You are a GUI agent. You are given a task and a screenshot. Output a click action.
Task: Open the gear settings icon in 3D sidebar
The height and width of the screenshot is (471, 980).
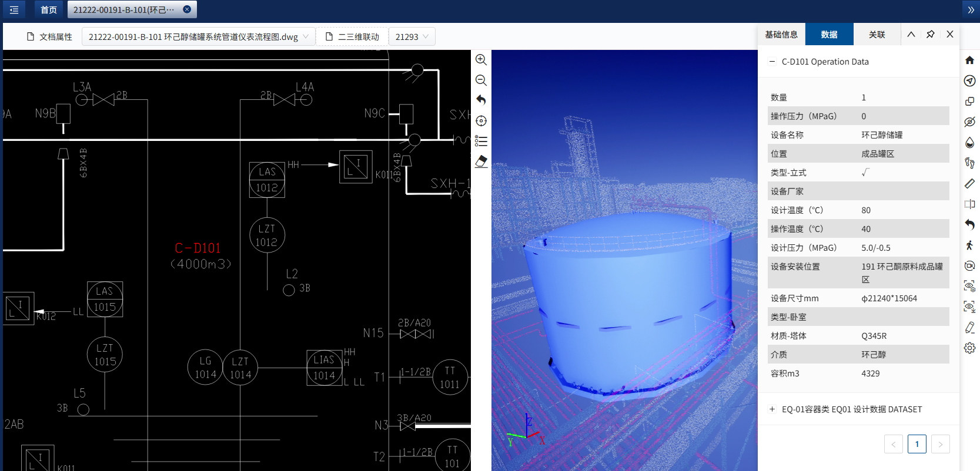(969, 348)
